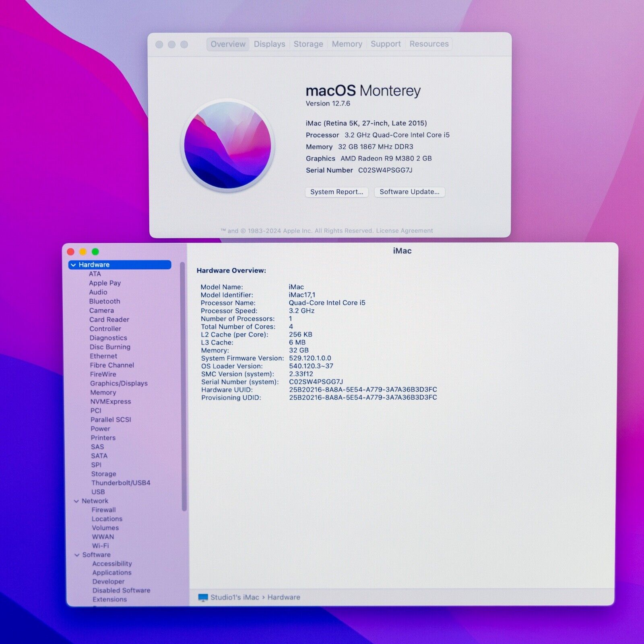The height and width of the screenshot is (644, 644).
Task: Select Disabled Software in the sidebar
Action: point(121,590)
